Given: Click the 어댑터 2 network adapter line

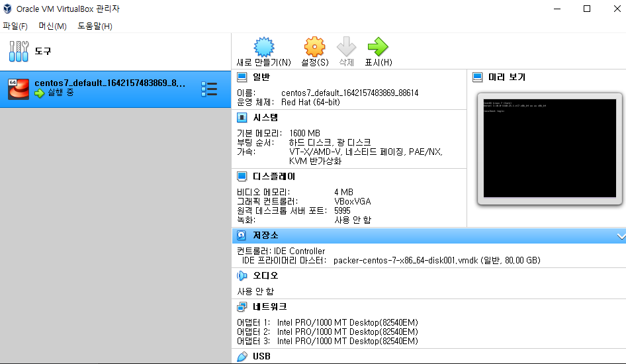Looking at the screenshot, I should coord(328,332).
